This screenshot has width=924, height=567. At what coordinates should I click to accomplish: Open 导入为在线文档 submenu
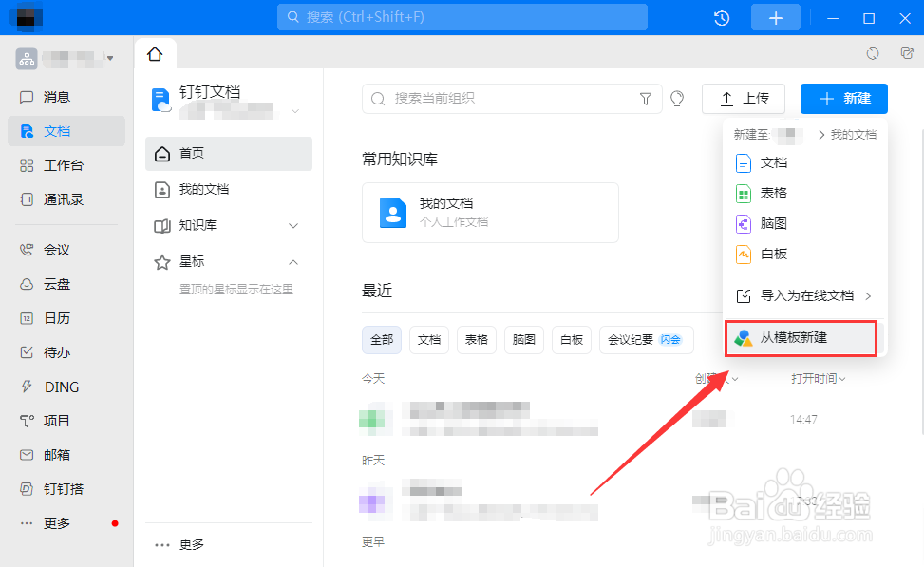pyautogui.click(x=805, y=296)
